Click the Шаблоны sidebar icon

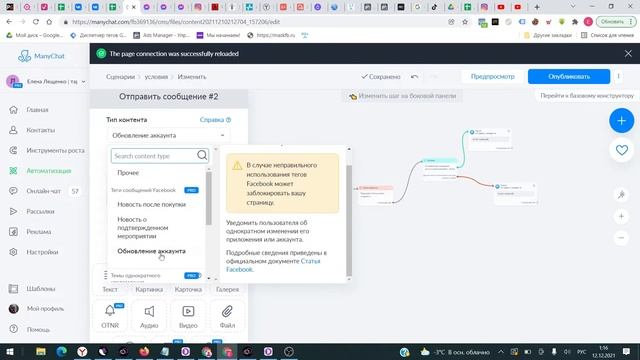tap(13, 289)
